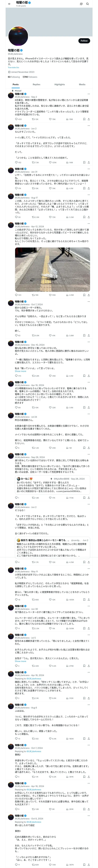This screenshot has width=98, height=868.
Task: Go back using the top-left arrow
Action: [x=9, y=4]
